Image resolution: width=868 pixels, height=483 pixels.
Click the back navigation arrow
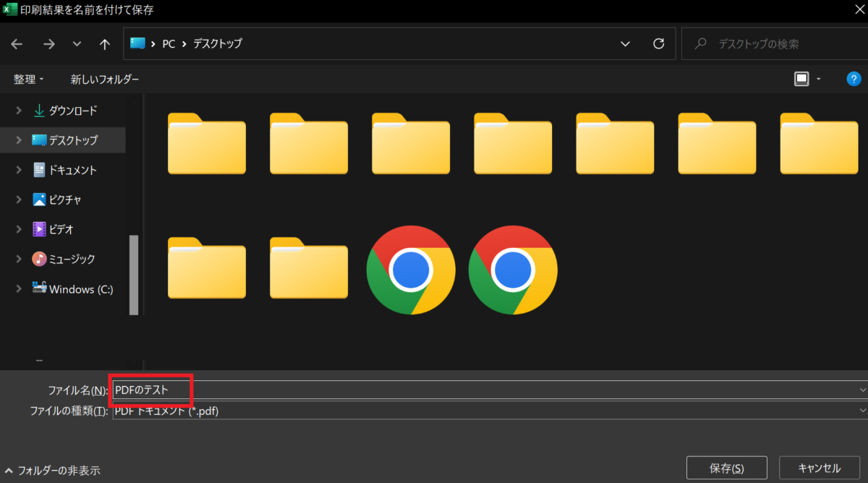pyautogui.click(x=16, y=43)
